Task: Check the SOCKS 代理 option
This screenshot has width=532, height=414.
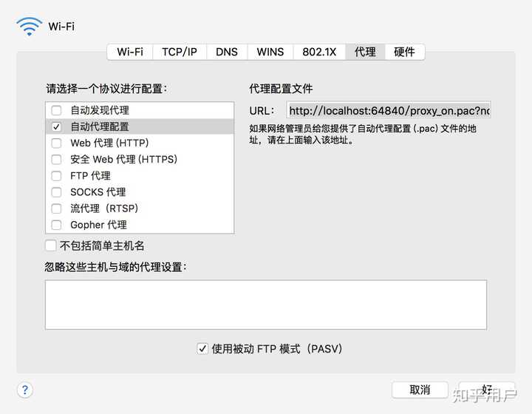Action: click(x=56, y=192)
